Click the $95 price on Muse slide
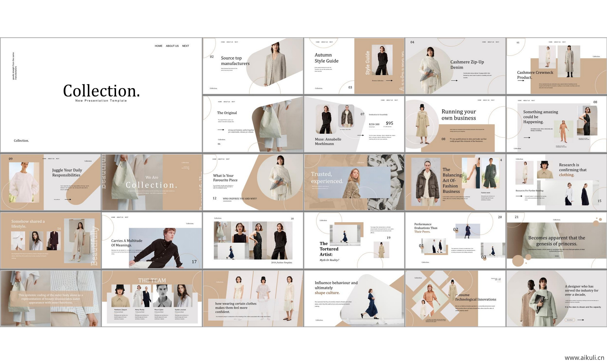 pos(389,123)
